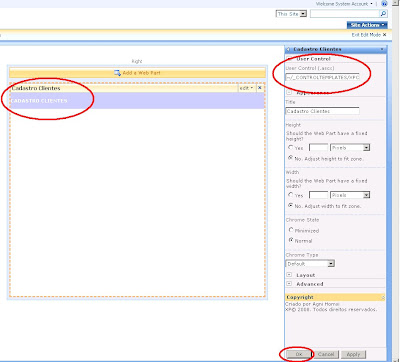Click the User Control (.ascx) path field
This screenshot has width=400, height=362.
(x=322, y=77)
